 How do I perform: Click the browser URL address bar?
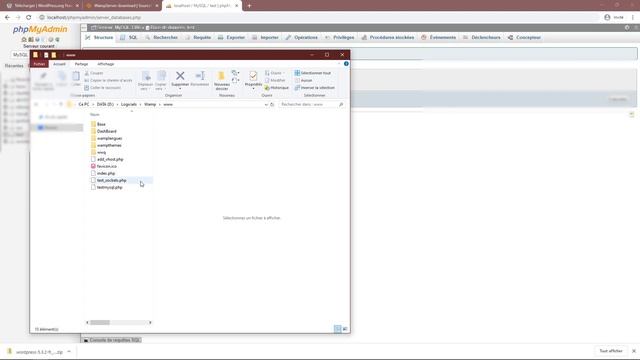318,17
